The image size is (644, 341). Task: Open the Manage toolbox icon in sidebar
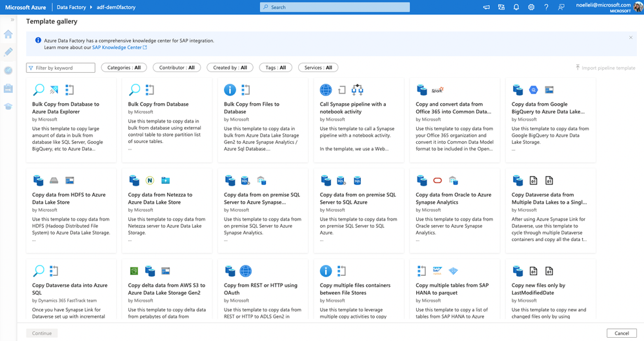pyautogui.click(x=8, y=88)
